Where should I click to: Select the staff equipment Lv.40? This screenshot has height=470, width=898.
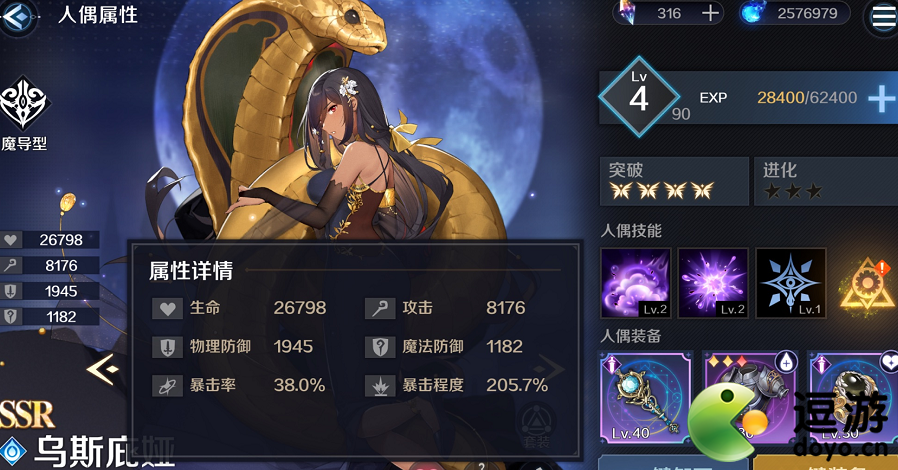(646, 398)
